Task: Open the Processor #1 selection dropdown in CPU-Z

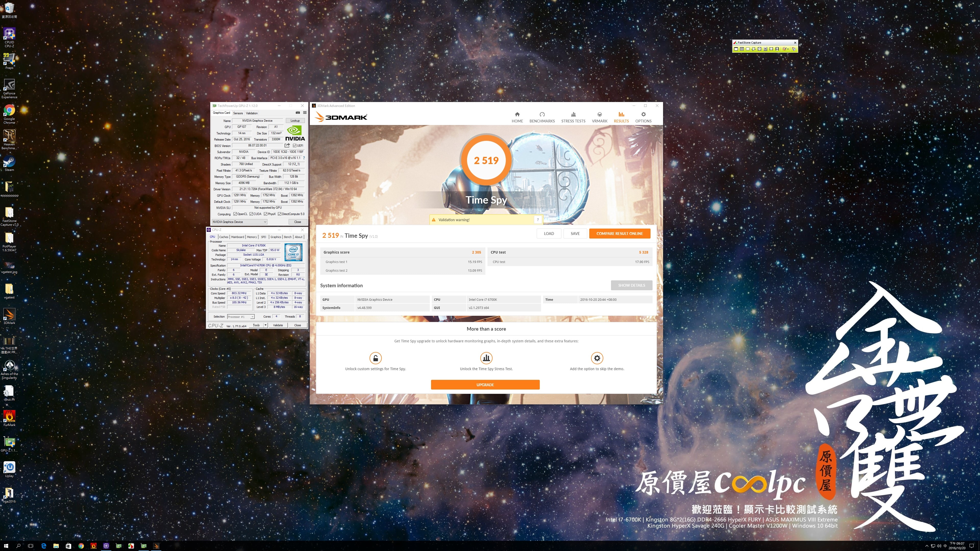Action: pyautogui.click(x=241, y=316)
